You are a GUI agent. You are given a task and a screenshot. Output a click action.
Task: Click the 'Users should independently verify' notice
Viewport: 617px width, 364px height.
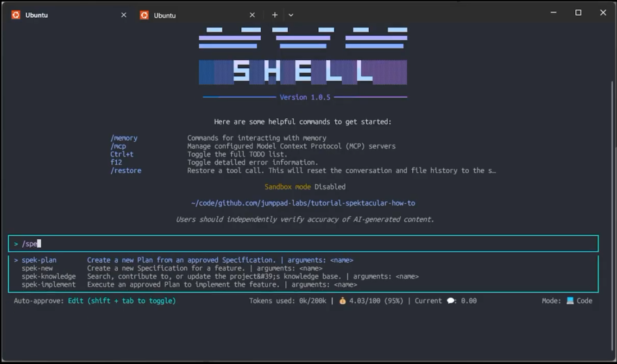305,220
